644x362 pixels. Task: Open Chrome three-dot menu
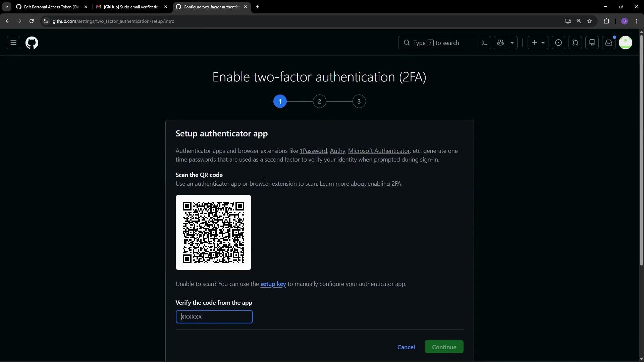(637, 21)
